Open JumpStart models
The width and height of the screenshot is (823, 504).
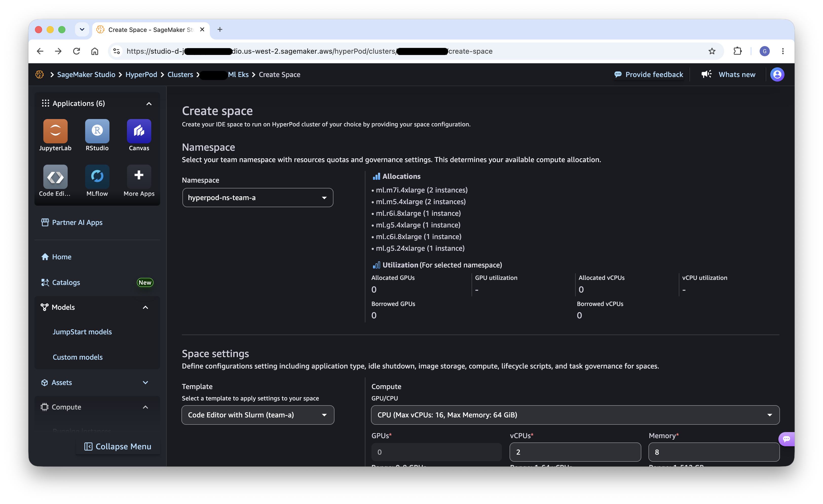point(82,332)
